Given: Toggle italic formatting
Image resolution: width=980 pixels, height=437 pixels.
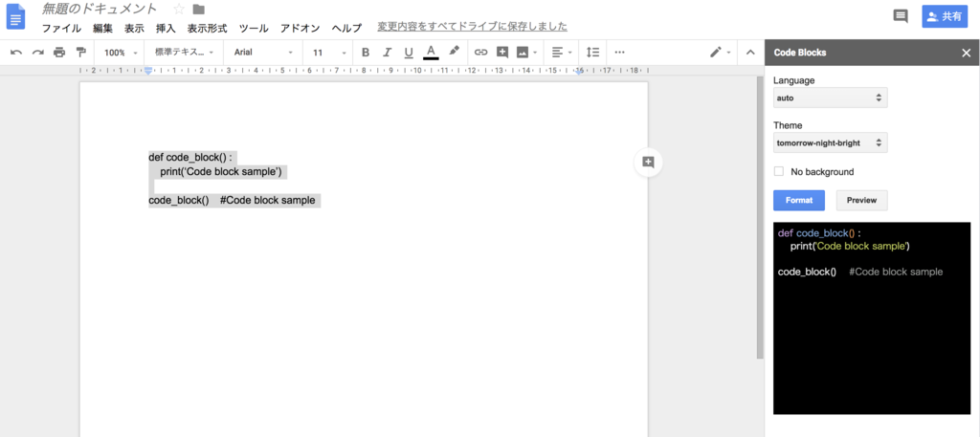Looking at the screenshot, I should pos(387,53).
